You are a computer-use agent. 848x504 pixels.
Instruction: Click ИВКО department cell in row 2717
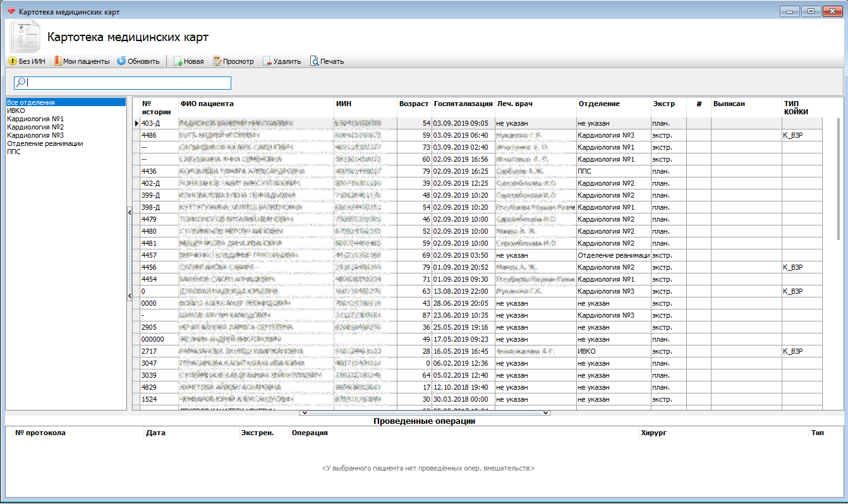pos(614,351)
